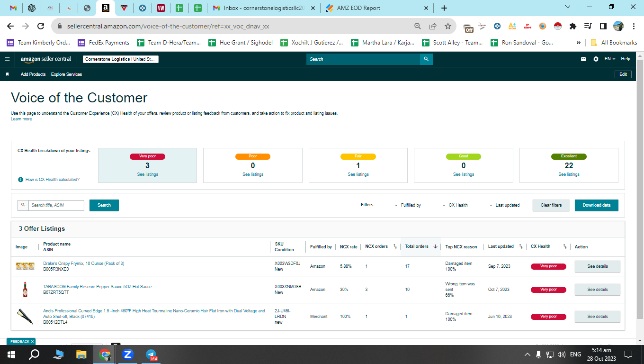Open the Cornerstone Logistics account switcher

tap(121, 59)
